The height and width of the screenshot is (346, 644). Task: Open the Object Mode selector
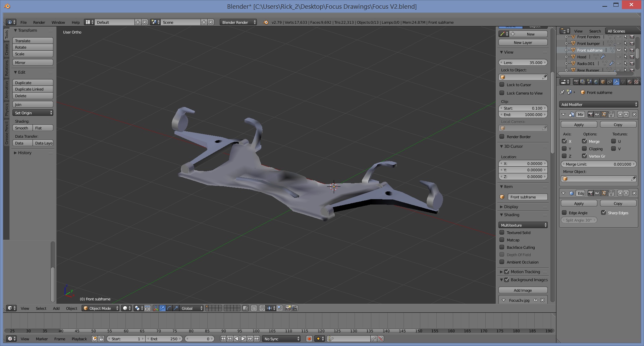click(100, 308)
